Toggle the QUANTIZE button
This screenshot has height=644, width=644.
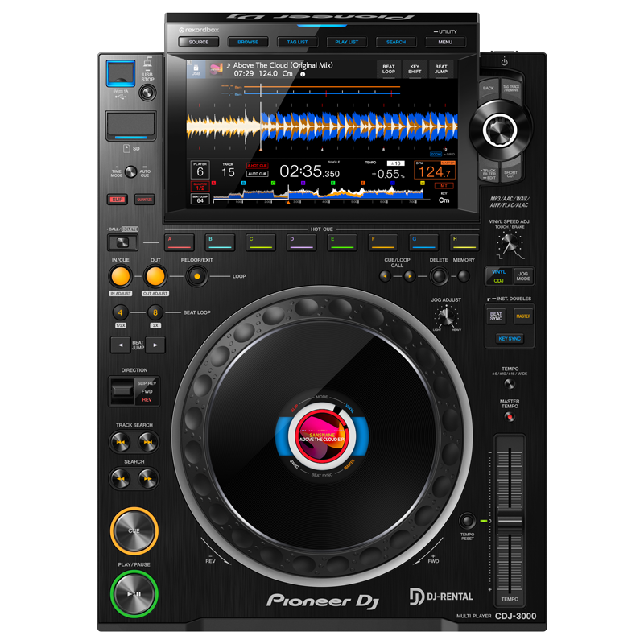pyautogui.click(x=145, y=200)
